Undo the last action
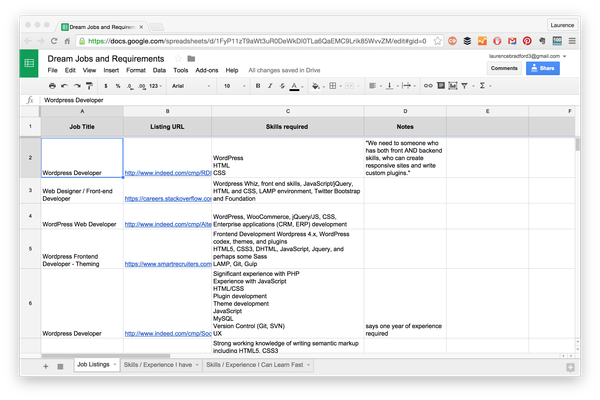 tap(65, 86)
